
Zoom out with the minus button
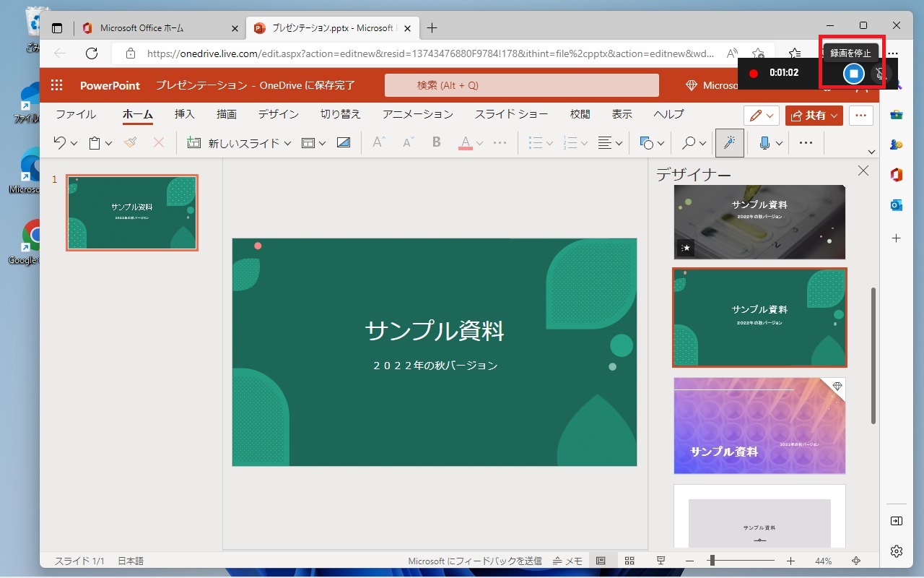689,561
